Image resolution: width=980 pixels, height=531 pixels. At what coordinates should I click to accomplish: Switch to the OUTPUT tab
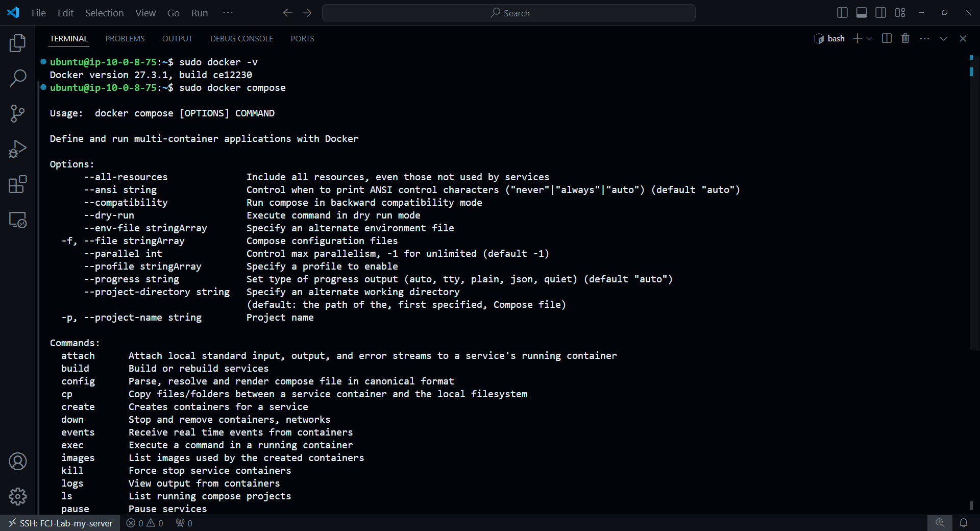pyautogui.click(x=177, y=38)
